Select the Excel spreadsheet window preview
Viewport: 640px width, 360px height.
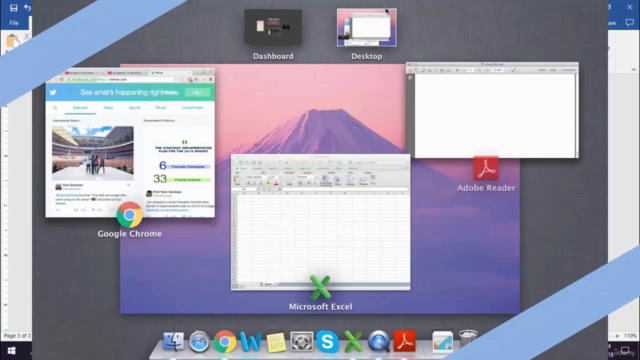point(320,222)
